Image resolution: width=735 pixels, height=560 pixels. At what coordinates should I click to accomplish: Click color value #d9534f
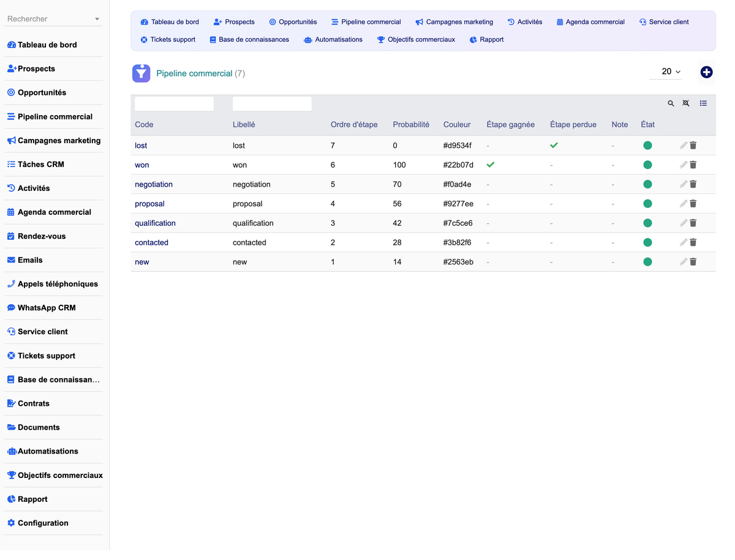(x=458, y=146)
